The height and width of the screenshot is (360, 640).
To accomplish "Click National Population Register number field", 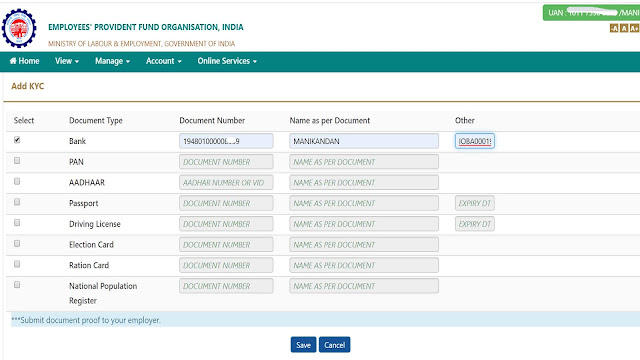I will coord(226,286).
